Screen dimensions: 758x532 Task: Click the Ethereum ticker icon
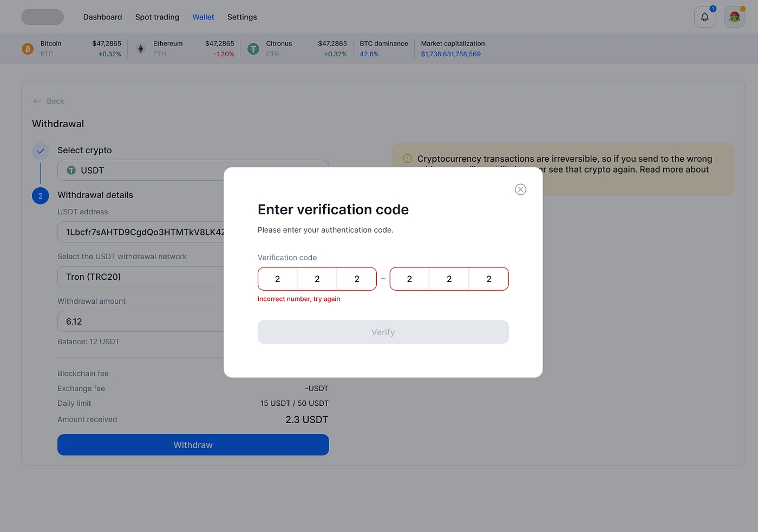141,49
